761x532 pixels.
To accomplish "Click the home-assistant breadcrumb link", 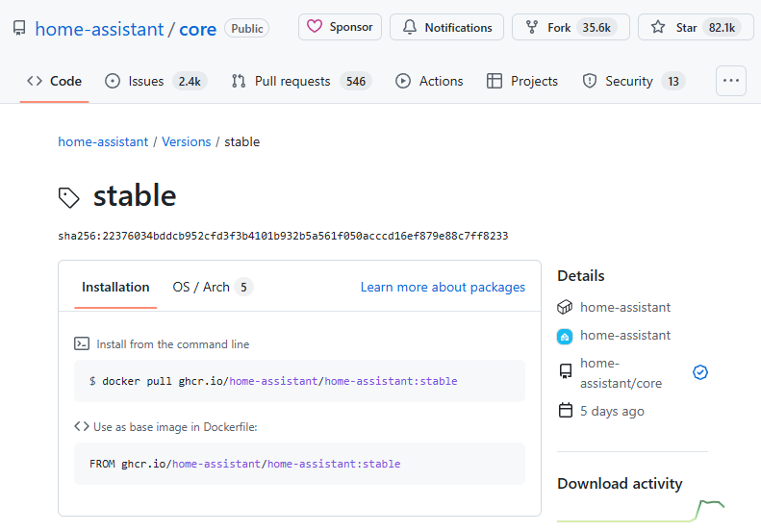I will (103, 141).
